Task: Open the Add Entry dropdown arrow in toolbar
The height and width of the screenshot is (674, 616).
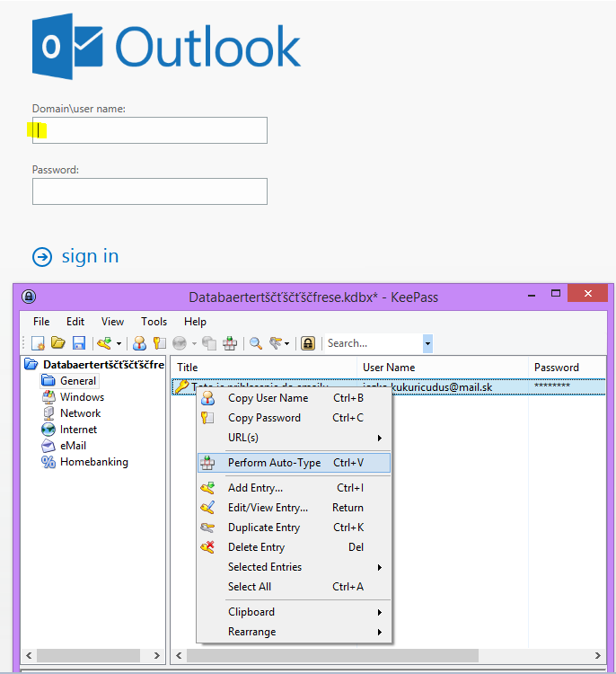Action: point(119,343)
